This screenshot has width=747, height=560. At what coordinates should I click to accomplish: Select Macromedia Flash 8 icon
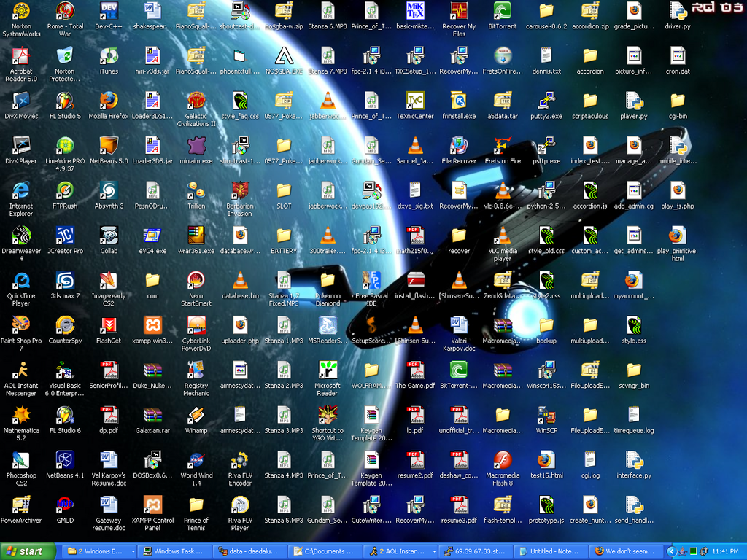point(503,469)
